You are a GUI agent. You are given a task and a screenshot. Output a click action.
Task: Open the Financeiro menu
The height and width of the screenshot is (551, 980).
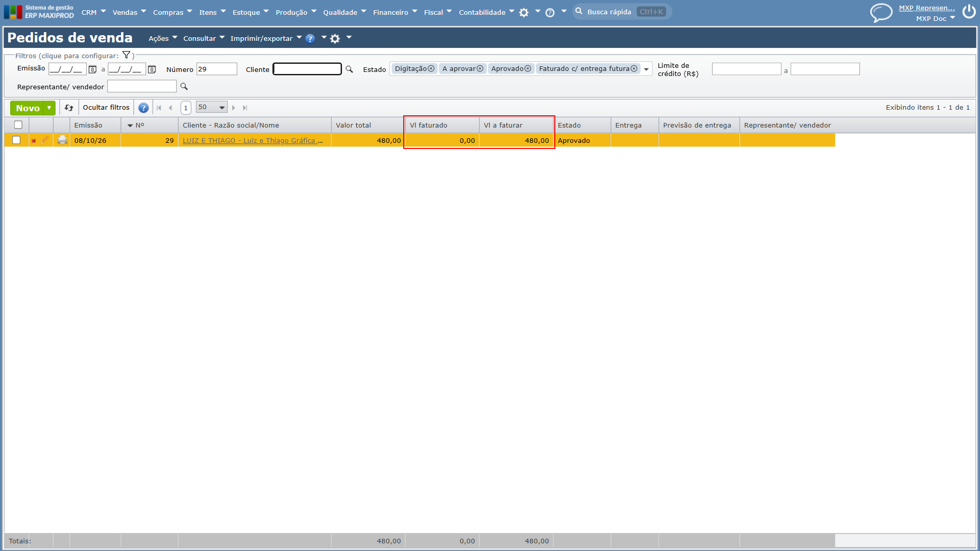point(395,12)
